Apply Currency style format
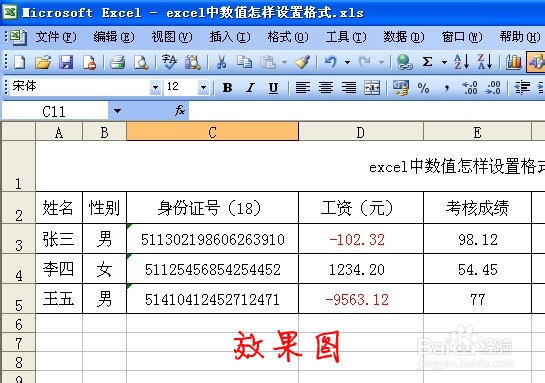The height and width of the screenshot is (383, 545). point(401,88)
